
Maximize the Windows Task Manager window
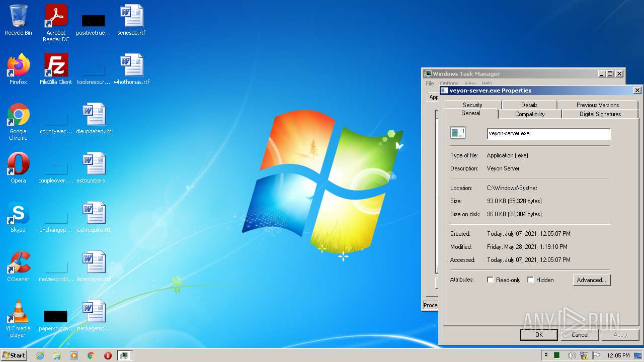click(x=610, y=74)
